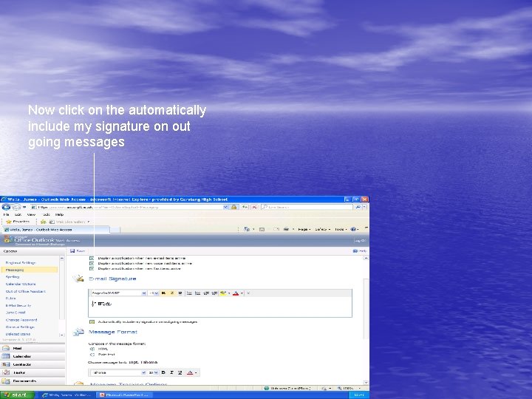The height and width of the screenshot is (399, 532).
Task: Open Out of Office Assistant in sidebar
Action: pyautogui.click(x=26, y=291)
